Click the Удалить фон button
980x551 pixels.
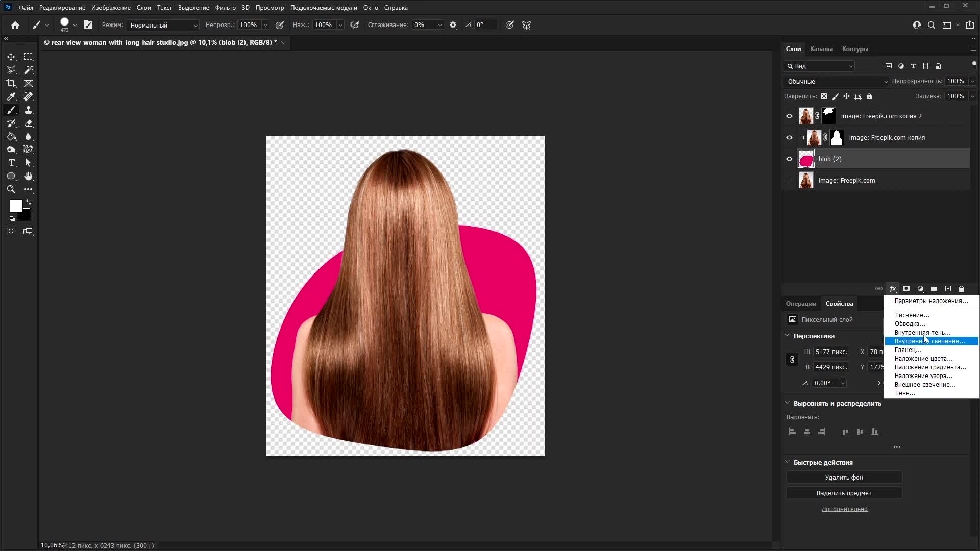pos(844,478)
